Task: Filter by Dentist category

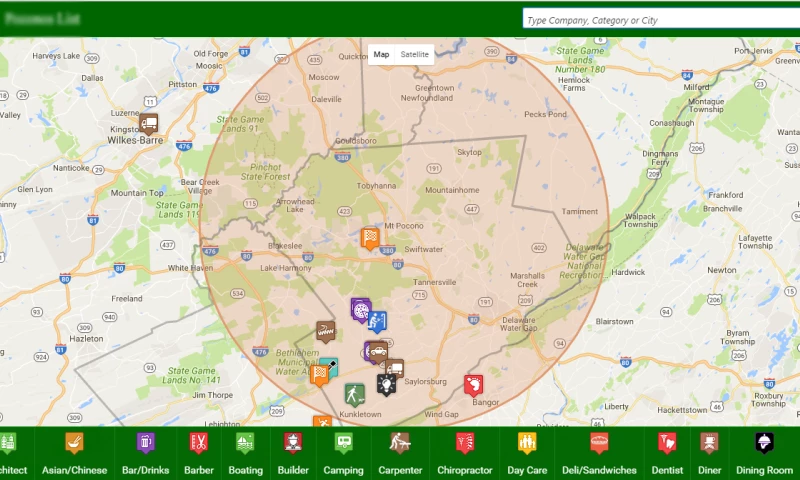Action: coord(667,453)
